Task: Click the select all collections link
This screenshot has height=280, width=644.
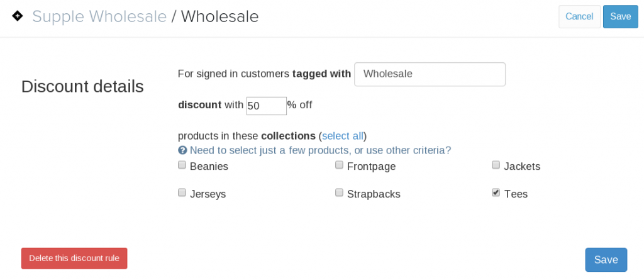Action: (x=343, y=136)
